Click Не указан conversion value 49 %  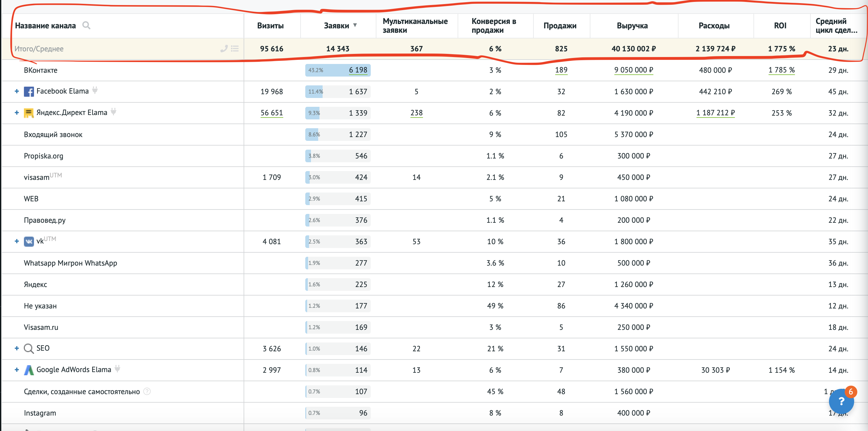[x=495, y=306]
